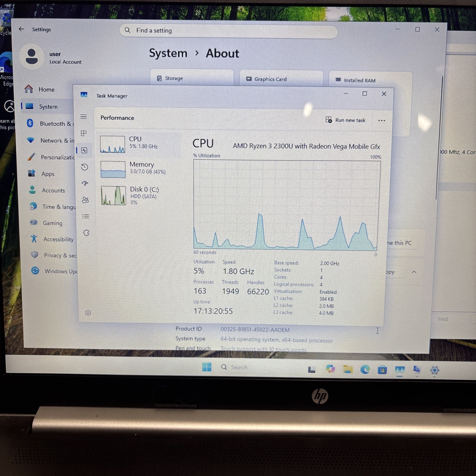Image resolution: width=476 pixels, height=476 pixels.
Task: Click Settings gear on taskbar
Action: 435,370
